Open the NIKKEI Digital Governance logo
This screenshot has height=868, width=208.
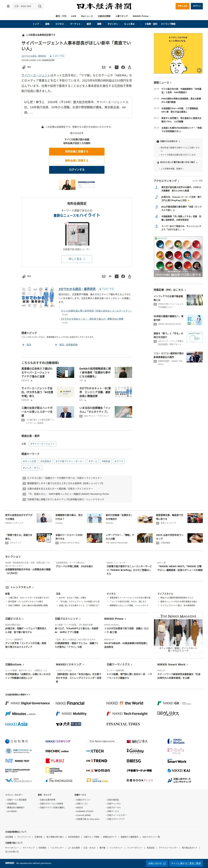(x=28, y=703)
